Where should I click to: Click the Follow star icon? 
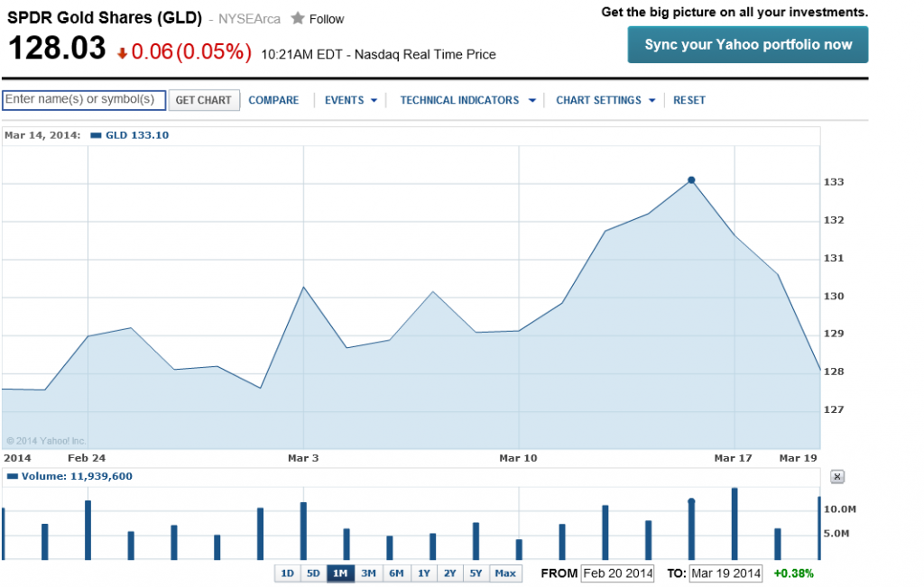click(x=298, y=18)
